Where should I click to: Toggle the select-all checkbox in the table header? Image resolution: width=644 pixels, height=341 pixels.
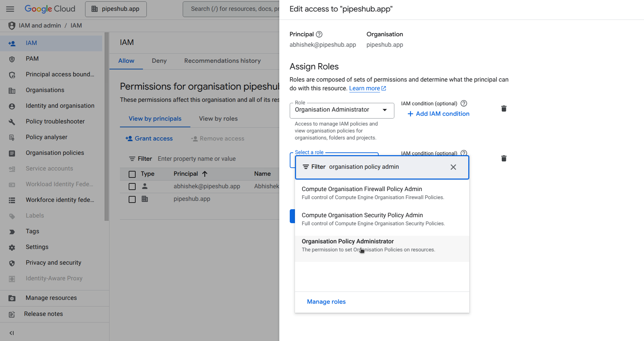[x=132, y=174]
